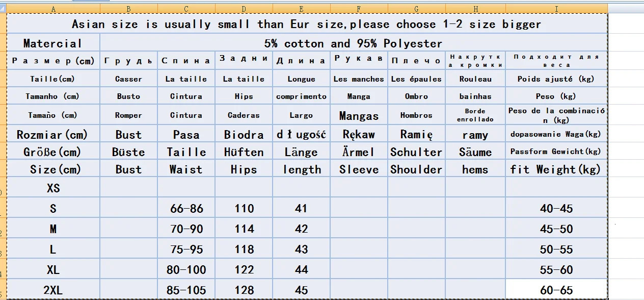Screen dimensions: 644x300
Task: Click the waist value "66-86" cell
Action: [186, 208]
